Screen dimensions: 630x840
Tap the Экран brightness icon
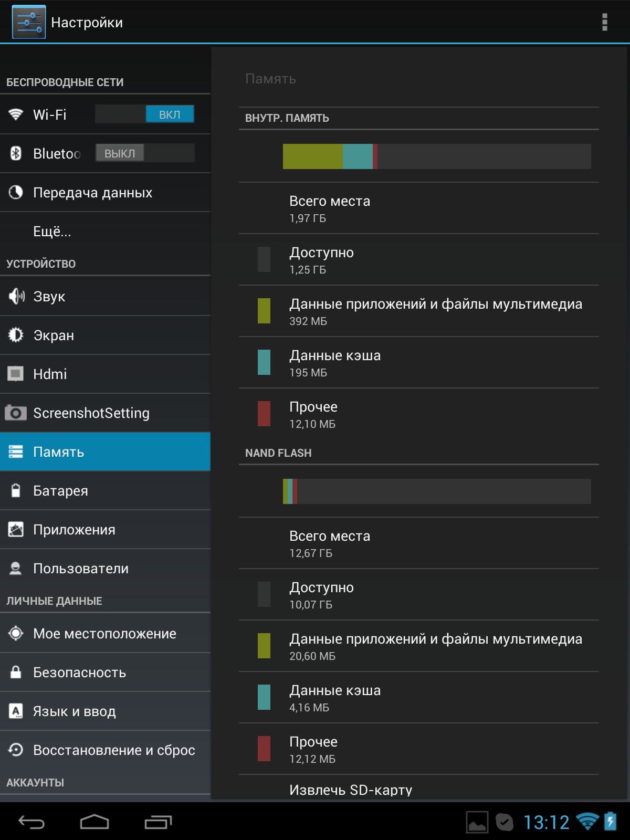pyautogui.click(x=16, y=335)
